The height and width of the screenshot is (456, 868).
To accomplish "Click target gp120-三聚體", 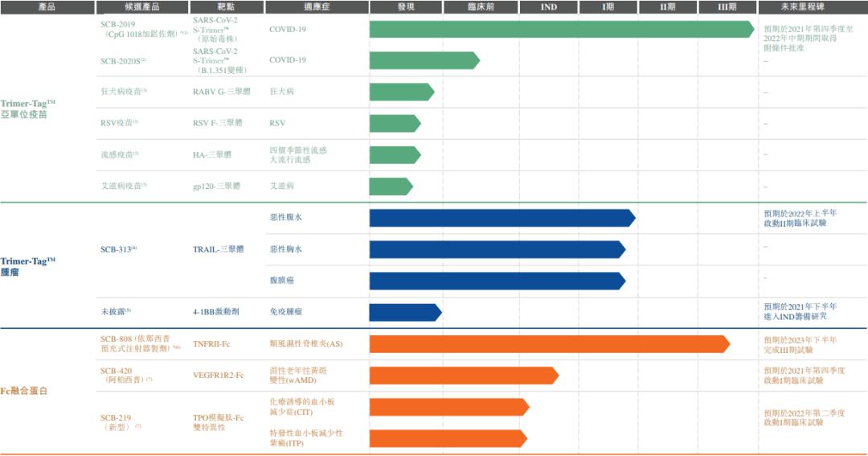I will coord(216,186).
